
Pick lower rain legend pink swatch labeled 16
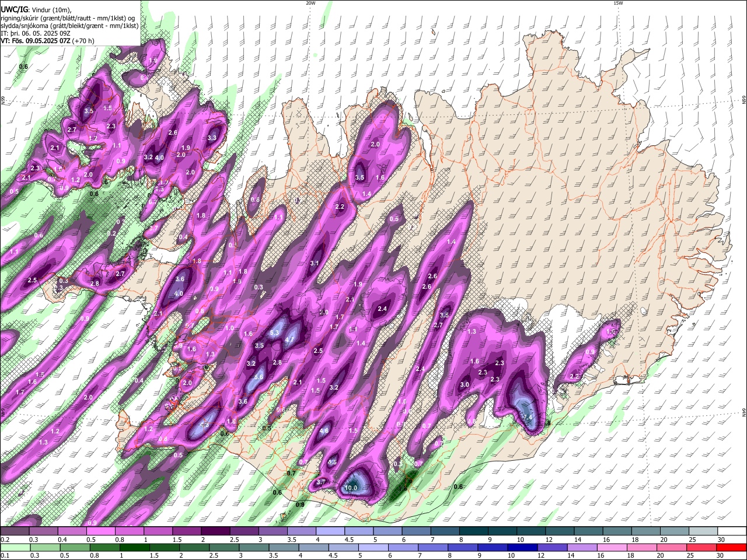point(612,547)
